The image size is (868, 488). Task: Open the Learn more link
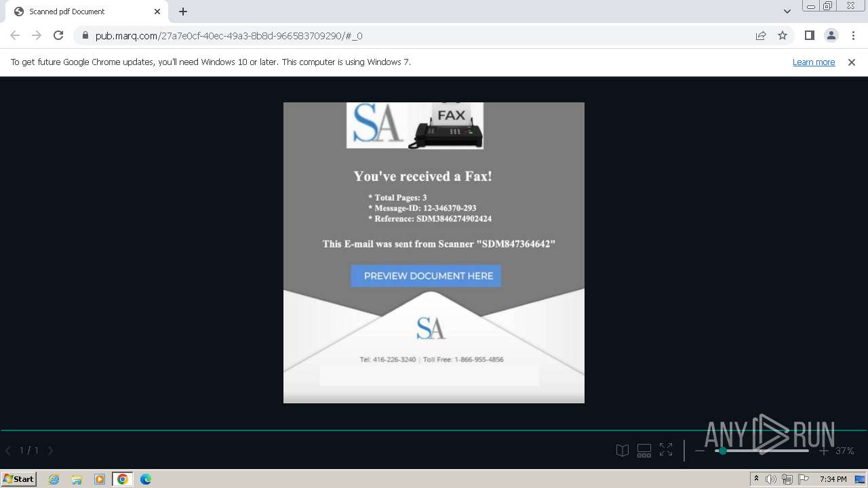[x=814, y=62]
